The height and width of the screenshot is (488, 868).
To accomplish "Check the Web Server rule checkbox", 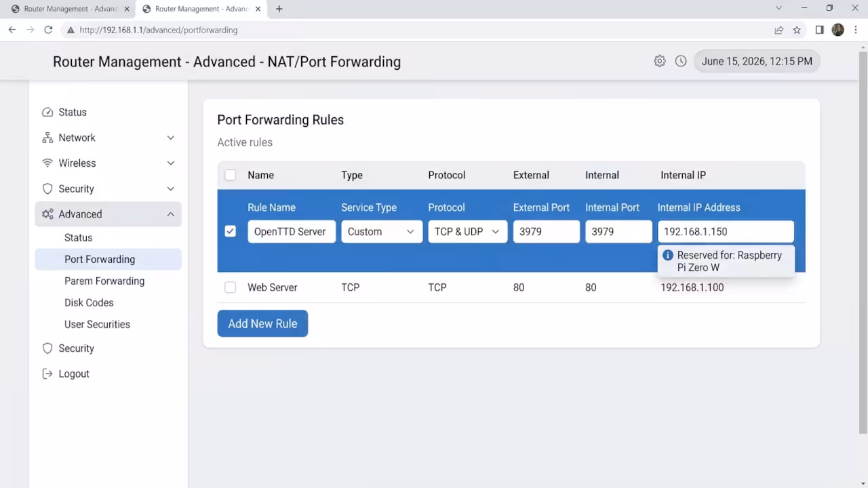I will [231, 287].
